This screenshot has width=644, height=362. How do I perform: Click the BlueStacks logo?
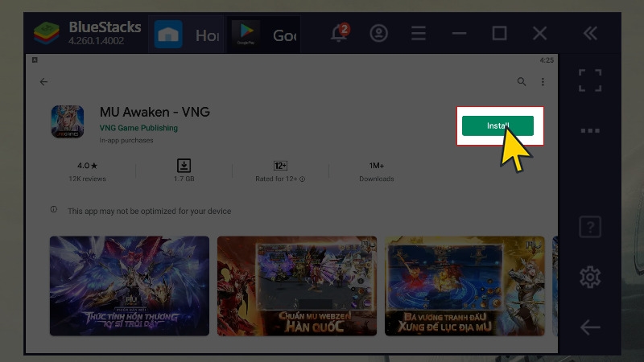(x=47, y=33)
